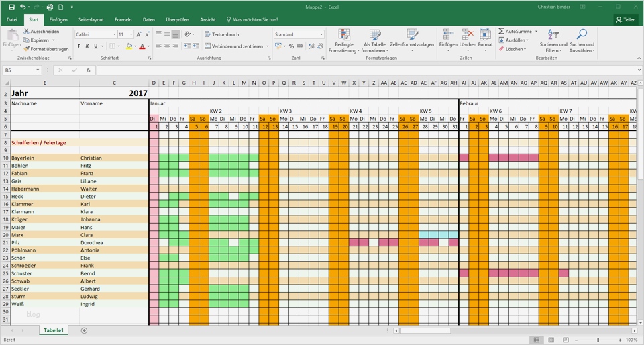The image size is (644, 345).
Task: Decrease font size with smaller A icon
Action: 147,34
